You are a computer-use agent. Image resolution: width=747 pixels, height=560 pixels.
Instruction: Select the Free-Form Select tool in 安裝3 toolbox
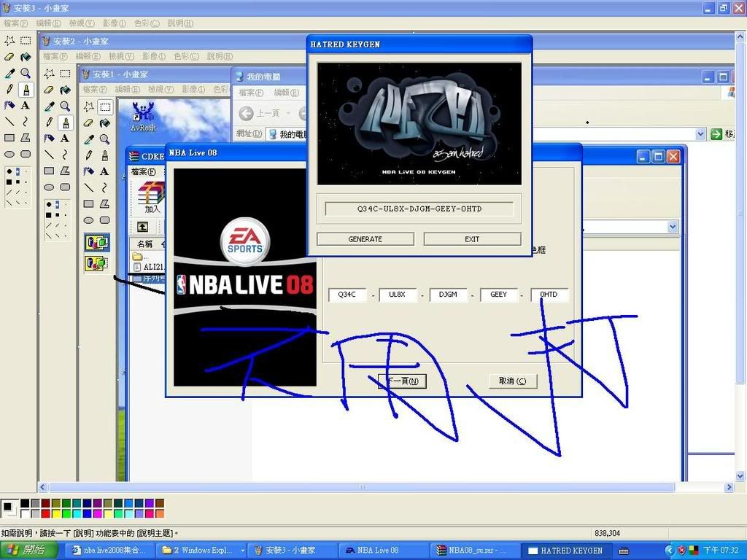[x=9, y=41]
